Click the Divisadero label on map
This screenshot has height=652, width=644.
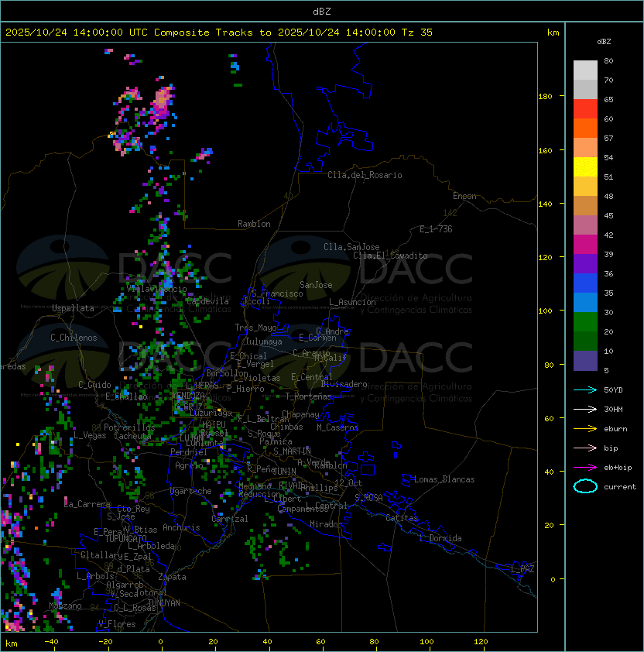click(x=344, y=384)
